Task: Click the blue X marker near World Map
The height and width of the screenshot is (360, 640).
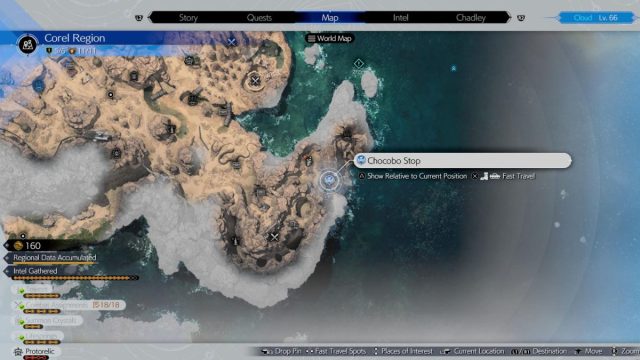Action: pos(231,42)
